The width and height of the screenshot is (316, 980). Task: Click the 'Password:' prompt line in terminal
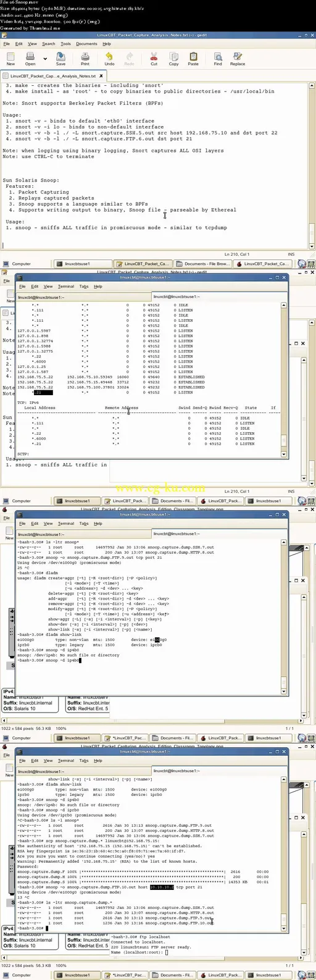pos(28,866)
